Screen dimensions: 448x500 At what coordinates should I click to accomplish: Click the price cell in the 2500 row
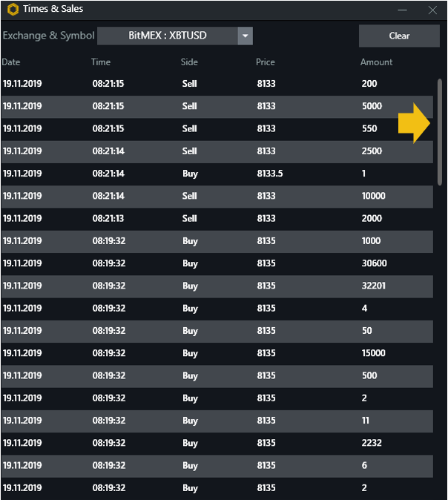(266, 151)
